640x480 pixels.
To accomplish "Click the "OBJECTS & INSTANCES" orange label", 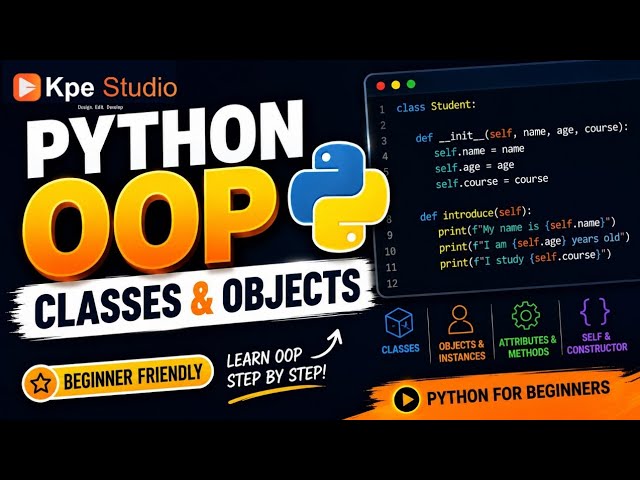I will coord(462,351).
